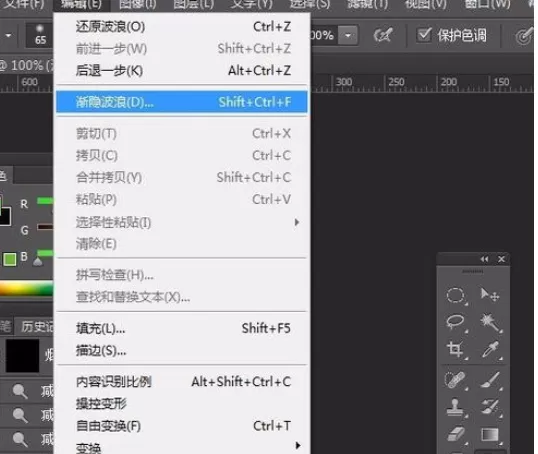Open the tool preset dropdown arrow
The image size is (538, 454).
(x=8, y=35)
